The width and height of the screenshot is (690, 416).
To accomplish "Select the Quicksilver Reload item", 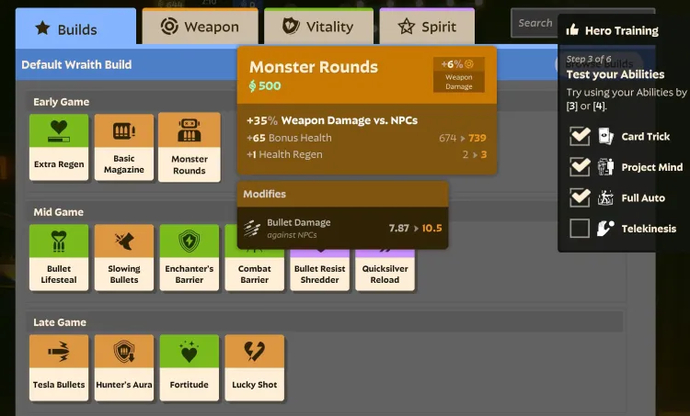I will coord(384,272).
